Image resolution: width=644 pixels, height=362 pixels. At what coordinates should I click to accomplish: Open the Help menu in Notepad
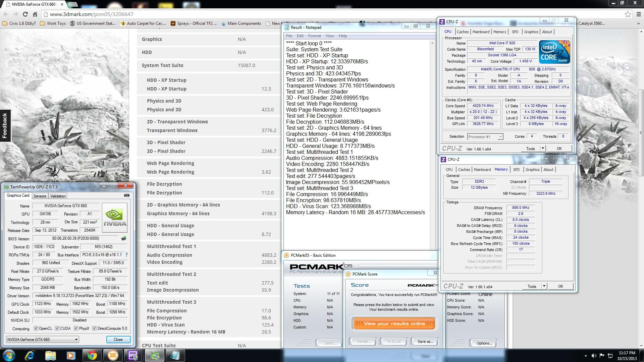[x=343, y=36]
